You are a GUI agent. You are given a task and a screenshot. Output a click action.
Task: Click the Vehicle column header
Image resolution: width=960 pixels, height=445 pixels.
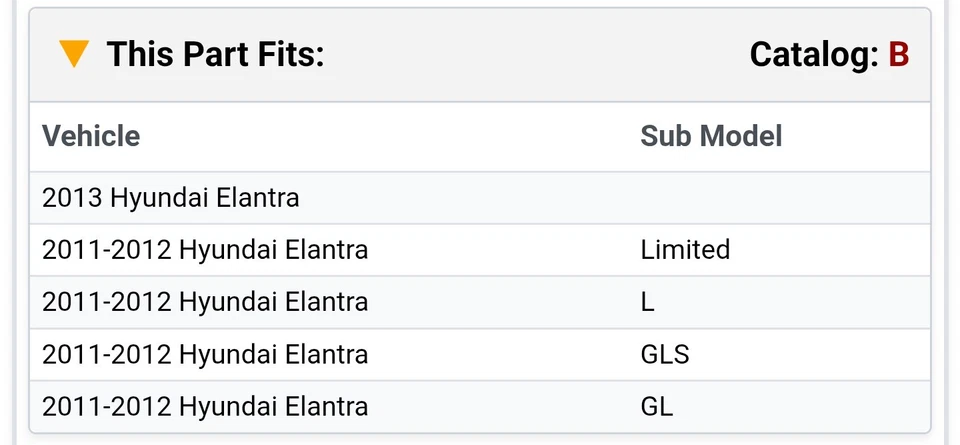pyautogui.click(x=91, y=136)
